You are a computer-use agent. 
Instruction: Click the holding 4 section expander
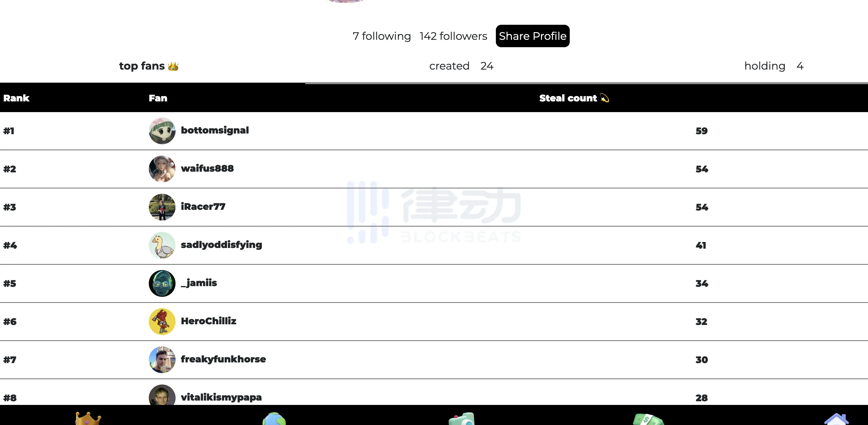[773, 66]
